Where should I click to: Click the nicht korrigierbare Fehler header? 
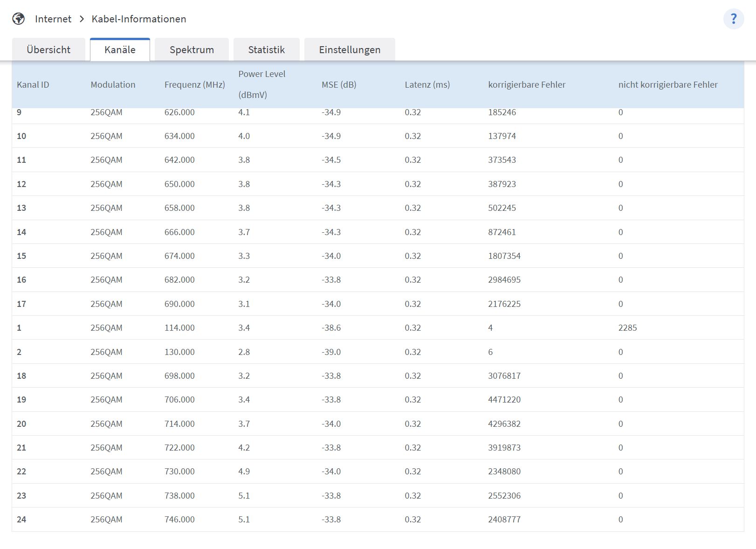point(667,85)
